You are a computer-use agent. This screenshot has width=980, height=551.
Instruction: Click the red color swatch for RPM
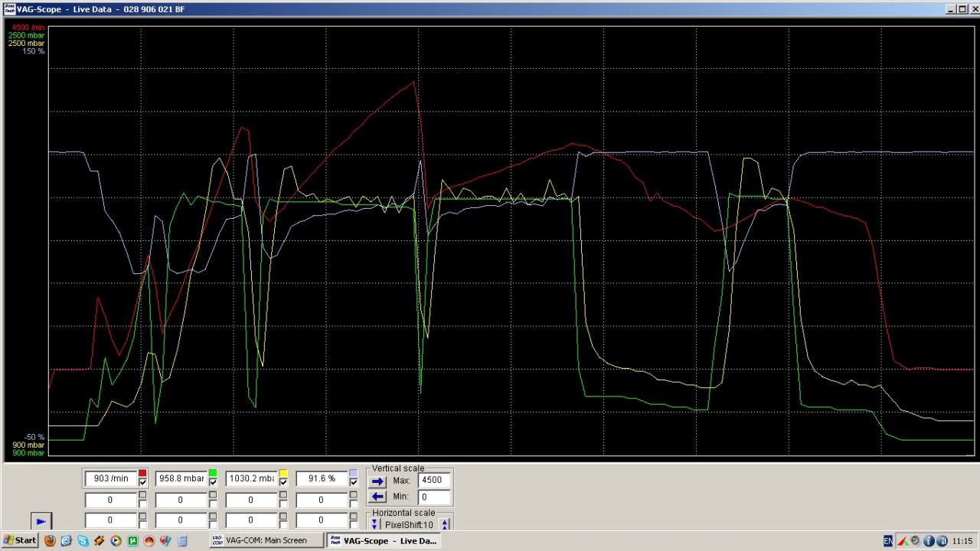point(142,474)
